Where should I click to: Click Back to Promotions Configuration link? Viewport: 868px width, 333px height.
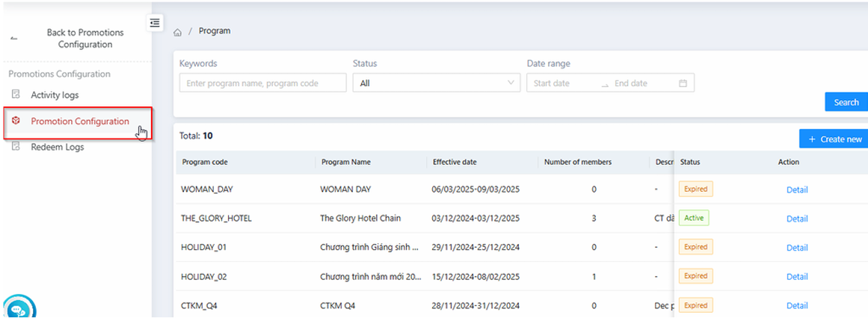pos(84,39)
